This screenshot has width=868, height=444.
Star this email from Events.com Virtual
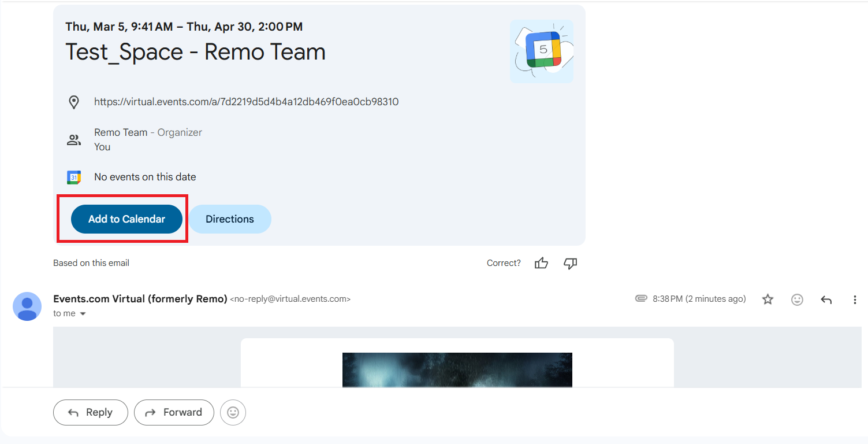pyautogui.click(x=768, y=299)
